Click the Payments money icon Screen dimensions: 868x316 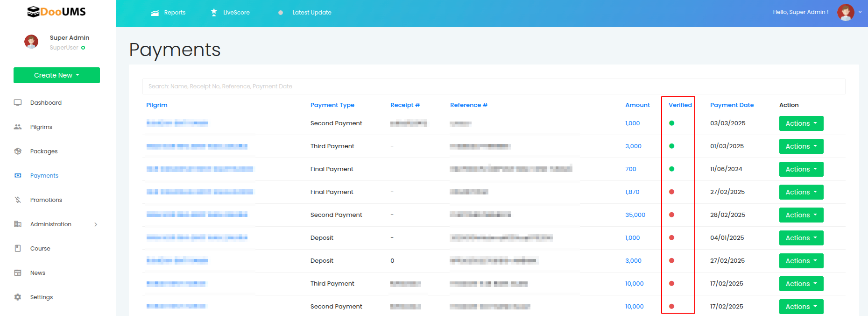[x=18, y=175]
